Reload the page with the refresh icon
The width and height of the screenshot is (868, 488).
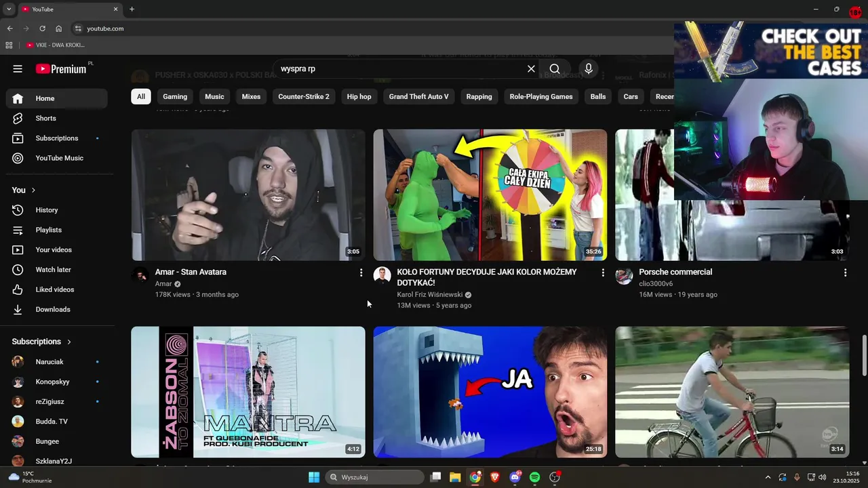pos(42,28)
